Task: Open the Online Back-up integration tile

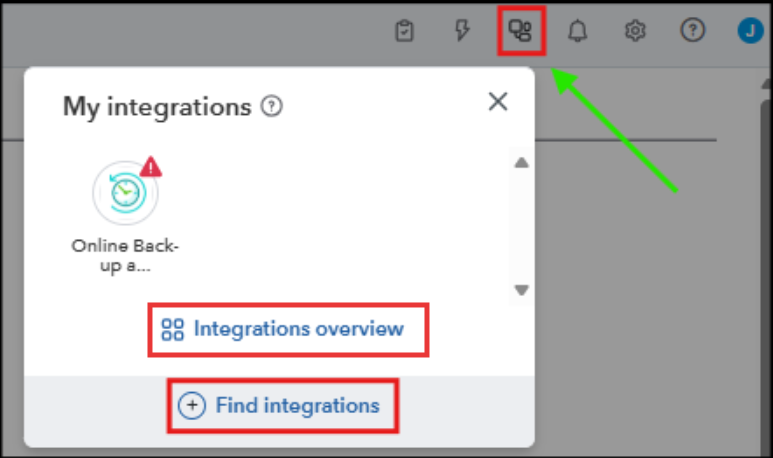Action: tap(125, 193)
